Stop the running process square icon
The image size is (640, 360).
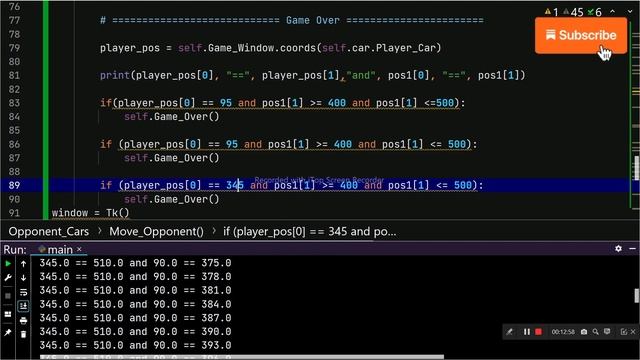click(8, 296)
